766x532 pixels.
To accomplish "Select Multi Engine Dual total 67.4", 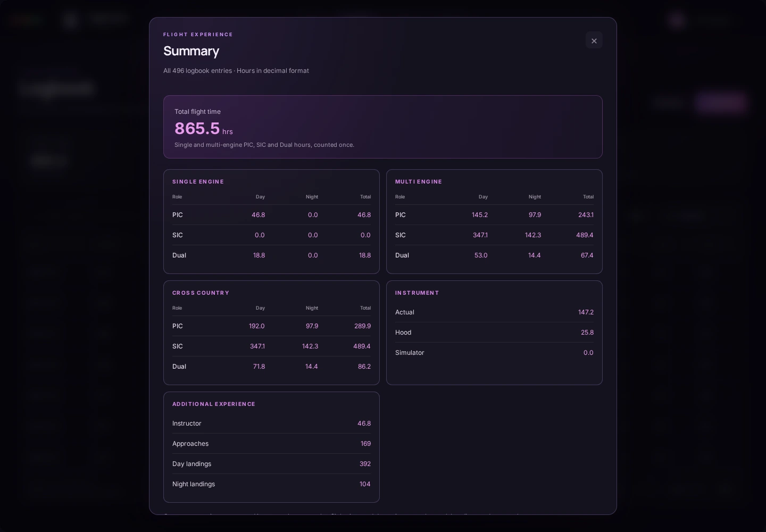I will coord(587,255).
